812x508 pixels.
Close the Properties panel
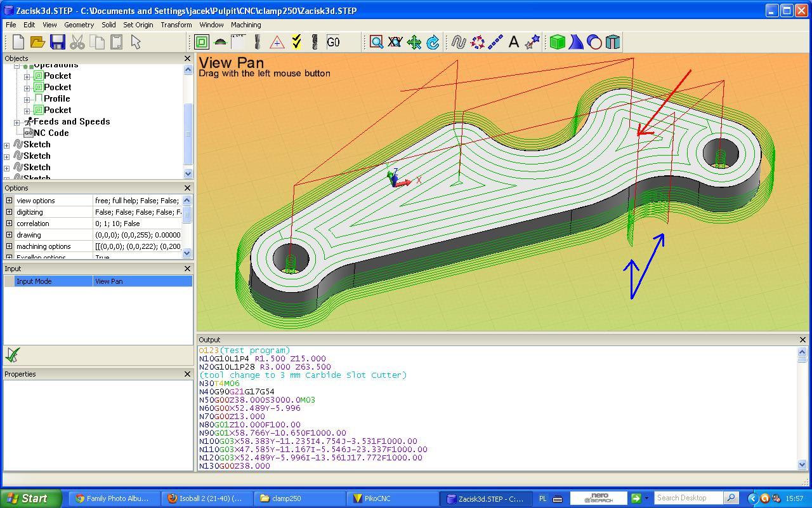(x=187, y=374)
